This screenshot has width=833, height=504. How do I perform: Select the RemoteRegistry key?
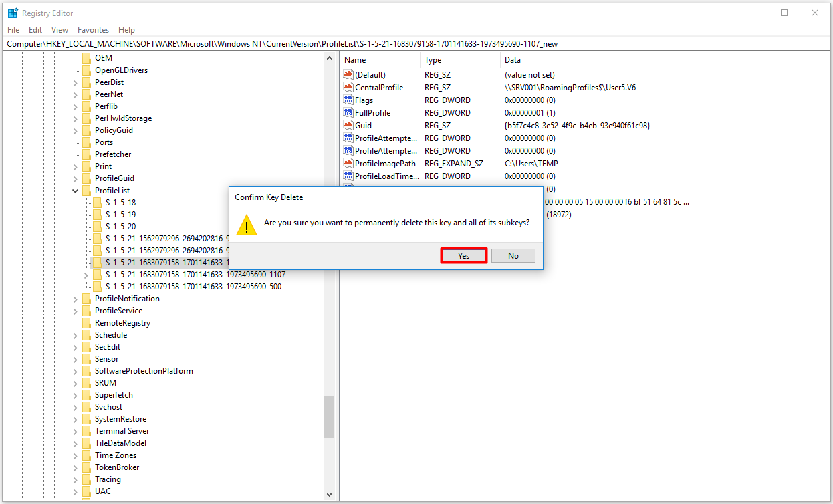pos(122,323)
